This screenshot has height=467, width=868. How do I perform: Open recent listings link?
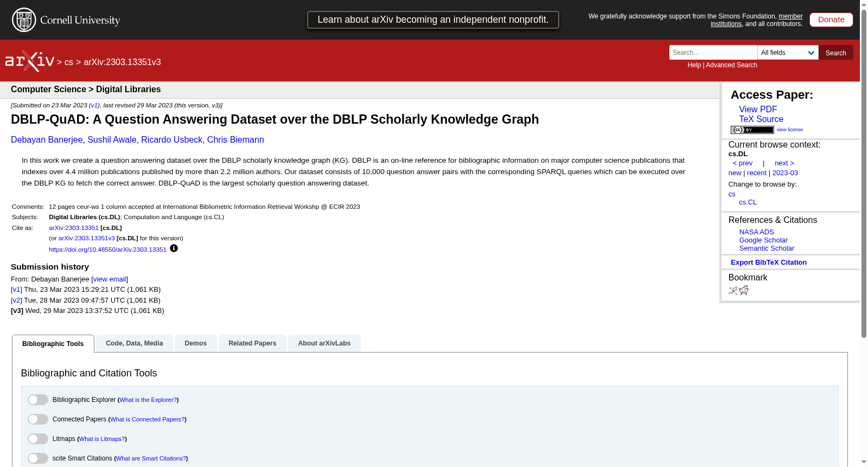point(757,173)
